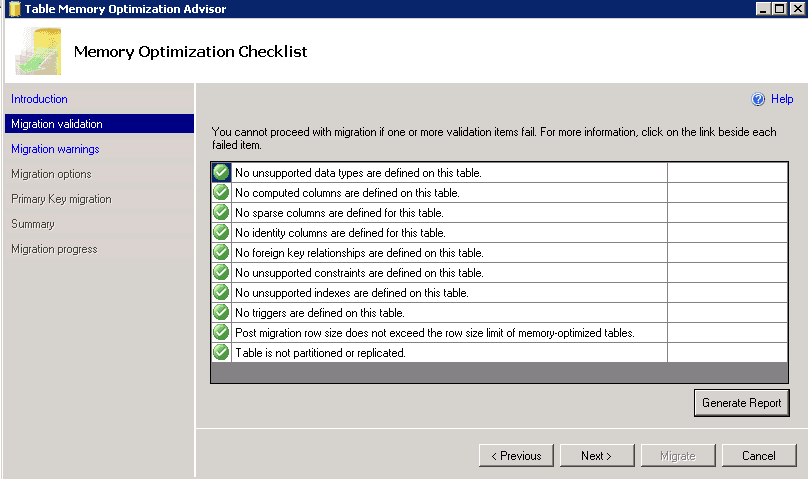808x479 pixels.
Task: Click the wizard database icon in header
Action: click(39, 51)
